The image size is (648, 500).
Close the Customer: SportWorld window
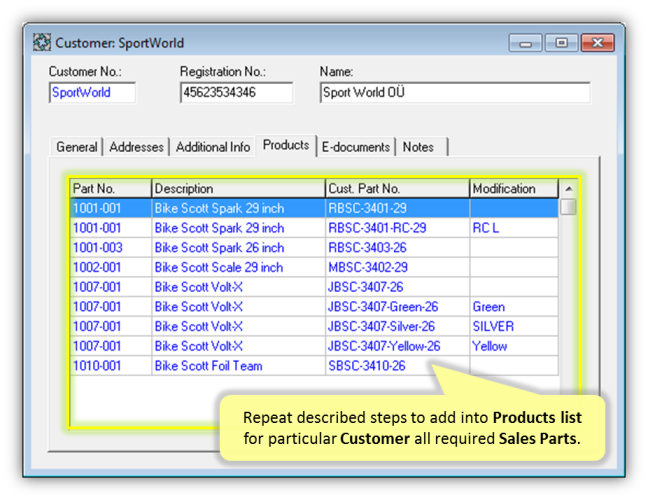tap(597, 43)
